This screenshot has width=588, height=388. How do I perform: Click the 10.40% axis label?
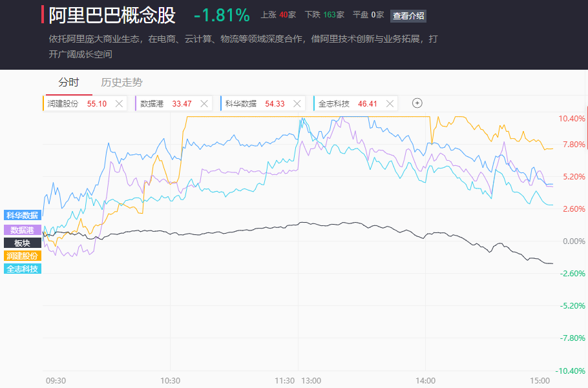click(571, 119)
